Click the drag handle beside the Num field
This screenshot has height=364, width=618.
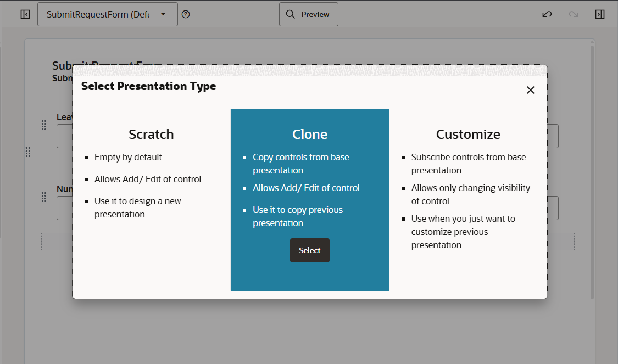click(x=44, y=197)
